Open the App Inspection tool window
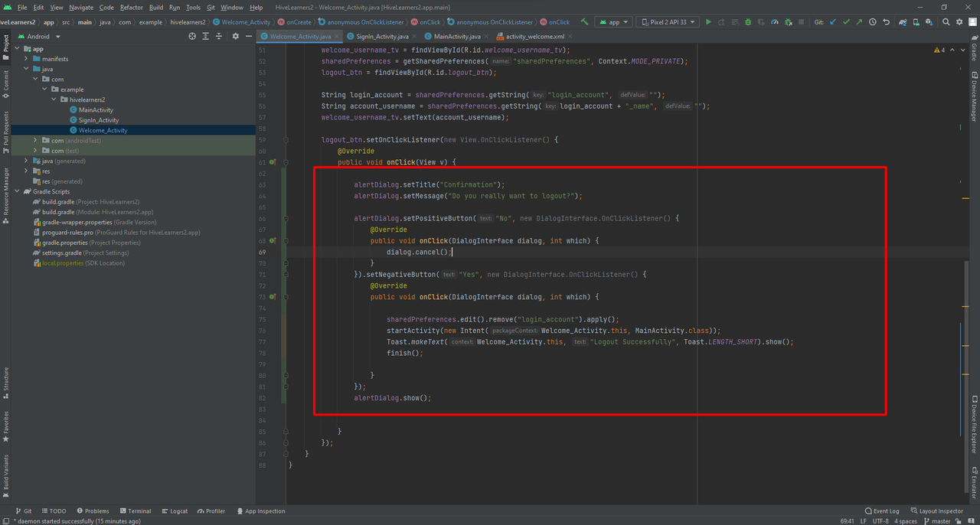980x525 pixels. coord(260,511)
